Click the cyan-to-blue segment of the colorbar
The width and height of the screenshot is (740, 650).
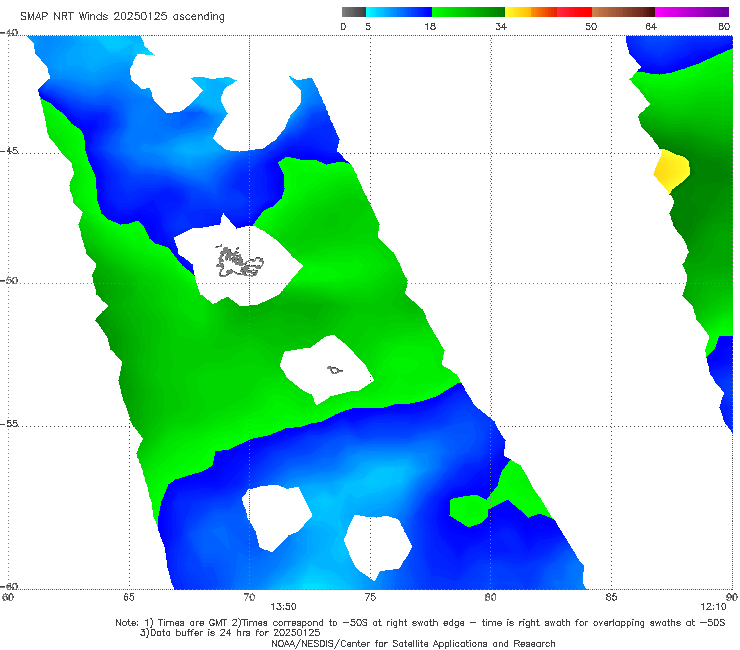pos(399,12)
